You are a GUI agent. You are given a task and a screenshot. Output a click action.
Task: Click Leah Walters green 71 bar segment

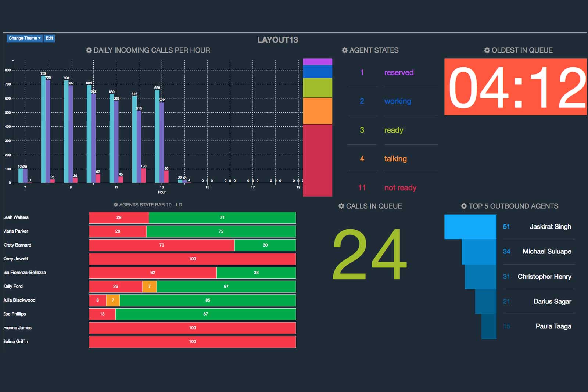pyautogui.click(x=222, y=218)
